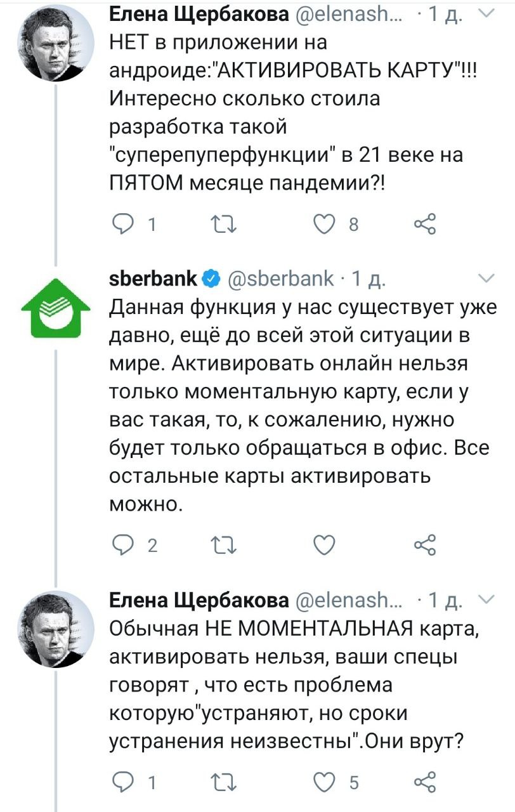The image size is (515, 812).
Task: Share the sberbank tweet
Action: (424, 546)
